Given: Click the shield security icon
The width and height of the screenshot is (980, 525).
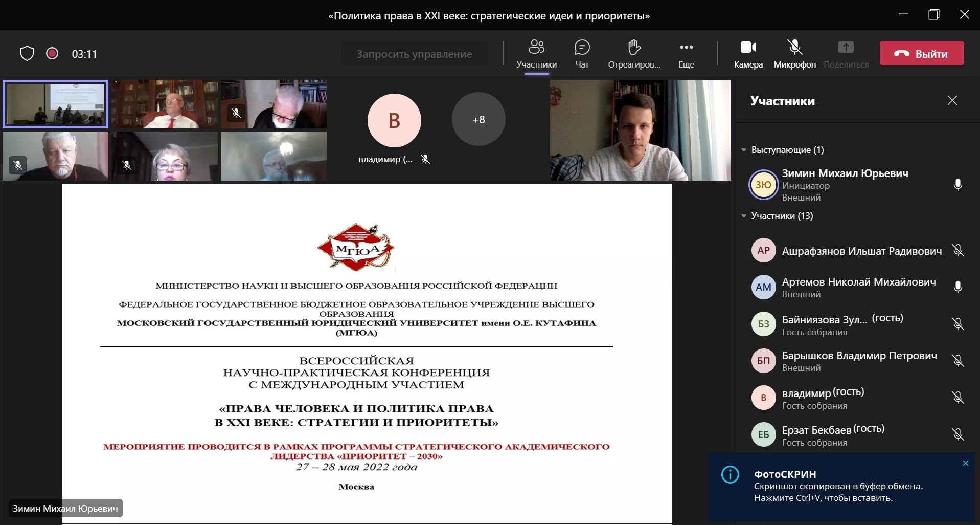Looking at the screenshot, I should [27, 54].
